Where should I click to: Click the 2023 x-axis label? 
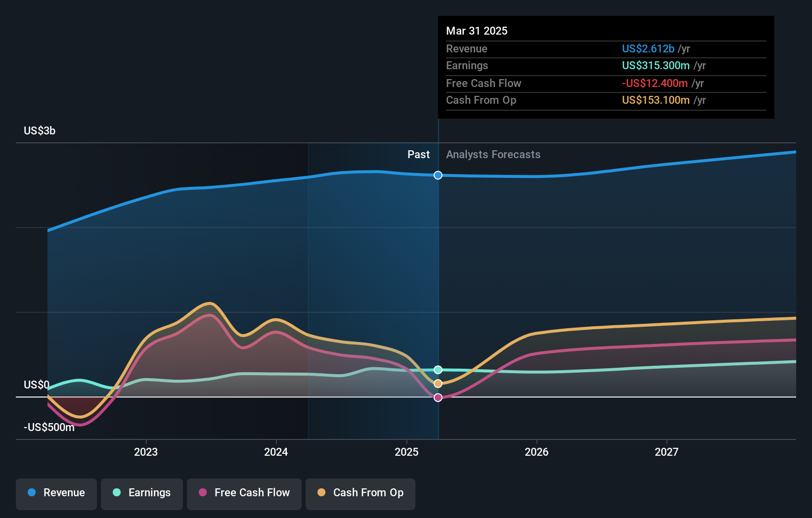(146, 452)
